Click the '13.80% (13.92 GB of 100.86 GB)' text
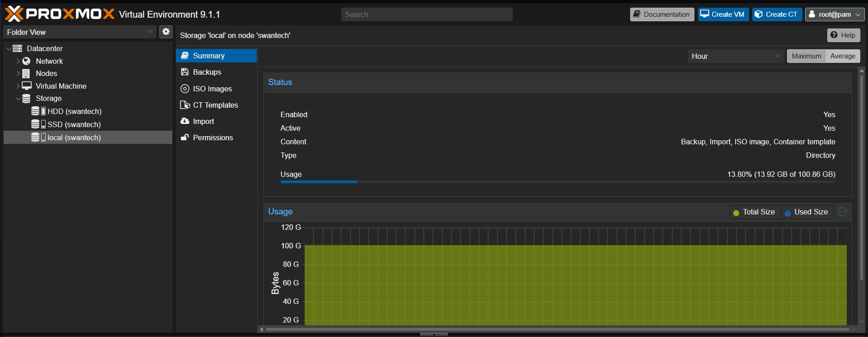 click(x=781, y=174)
